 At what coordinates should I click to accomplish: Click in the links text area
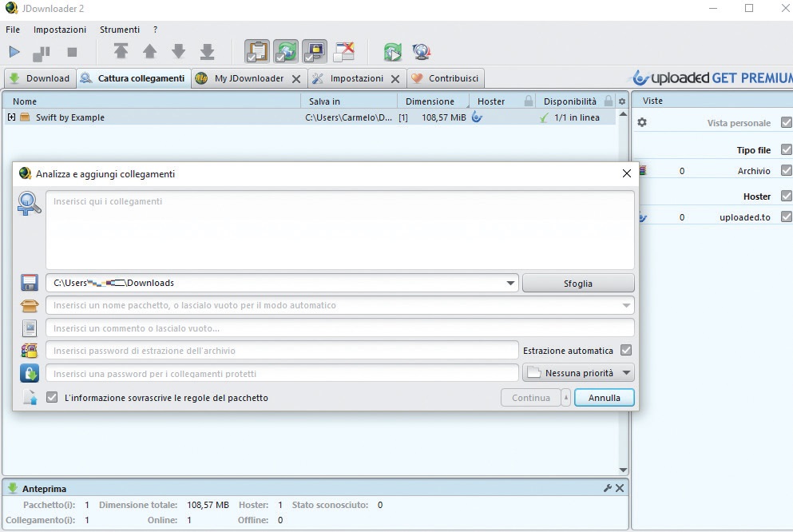click(x=340, y=230)
